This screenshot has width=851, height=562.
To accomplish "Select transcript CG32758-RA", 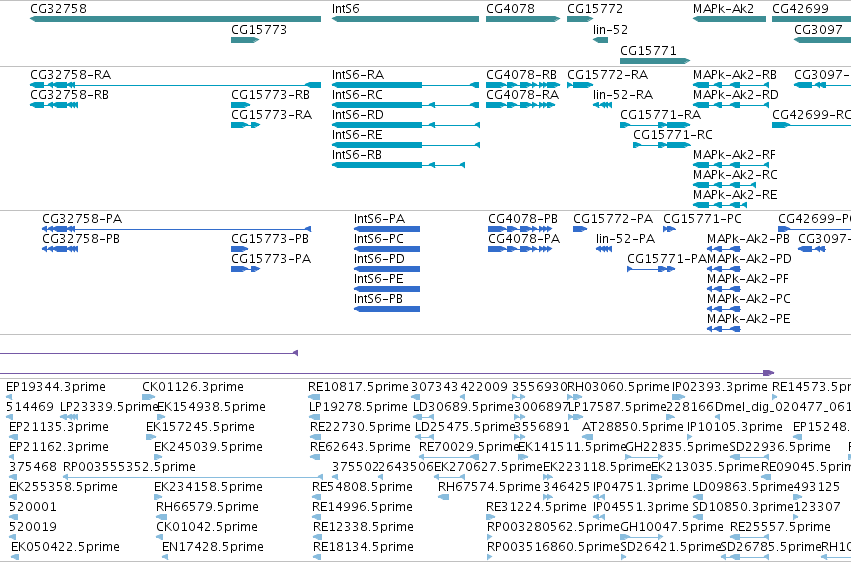I will tap(175, 85).
